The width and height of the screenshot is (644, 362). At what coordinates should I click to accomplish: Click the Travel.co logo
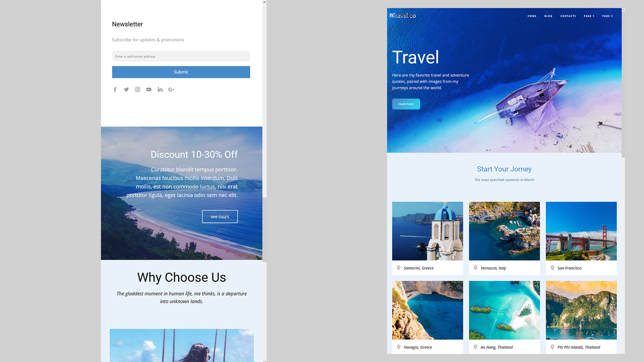coord(403,16)
